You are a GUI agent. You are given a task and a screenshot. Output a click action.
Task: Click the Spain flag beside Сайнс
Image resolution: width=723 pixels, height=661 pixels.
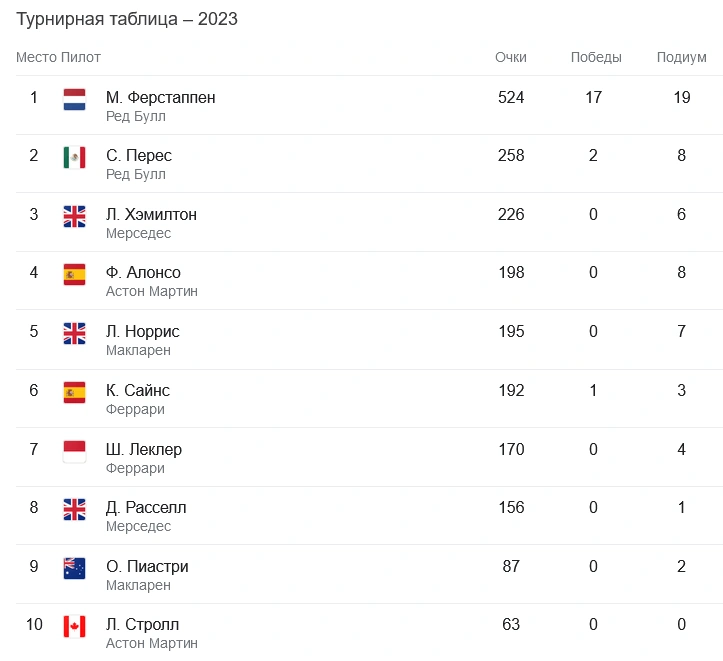point(74,392)
